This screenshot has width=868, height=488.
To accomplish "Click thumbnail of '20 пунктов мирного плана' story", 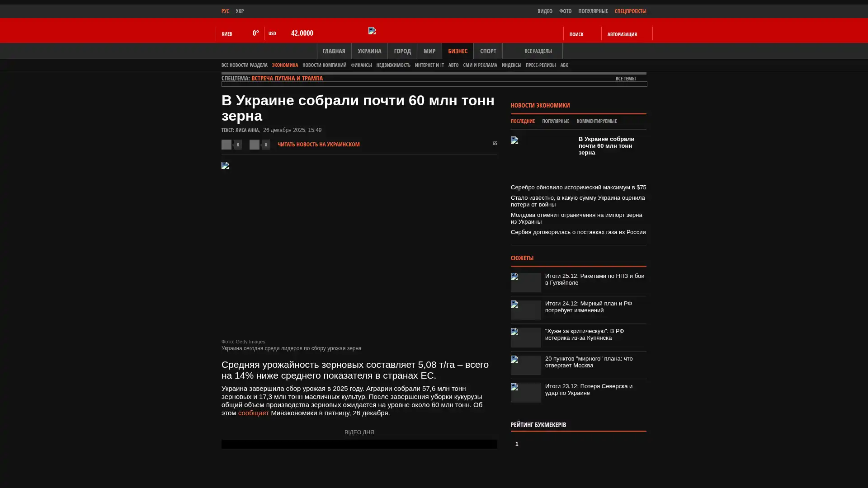I will pos(526,365).
